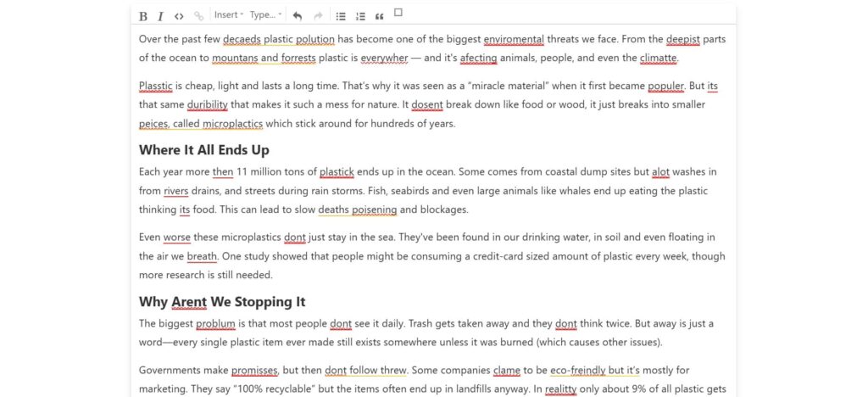Place cursor in heading "Where It All Ends Up"
868x397 pixels.
(204, 150)
